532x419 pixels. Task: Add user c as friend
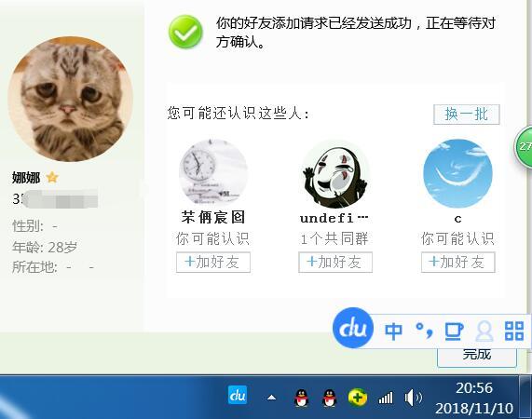coord(458,262)
